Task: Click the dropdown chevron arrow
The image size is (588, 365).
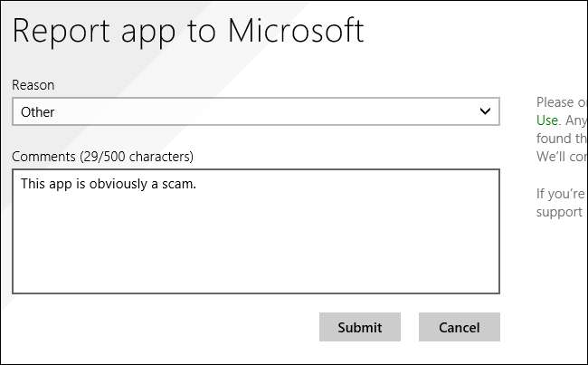Action: (487, 111)
